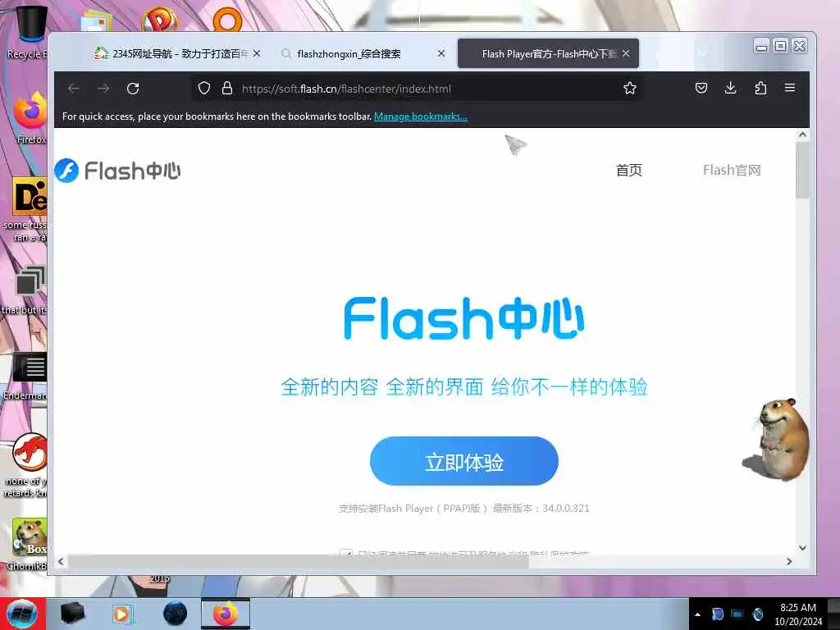Click the Flash center logo icon
Image resolution: width=840 pixels, height=630 pixels.
click(x=66, y=171)
